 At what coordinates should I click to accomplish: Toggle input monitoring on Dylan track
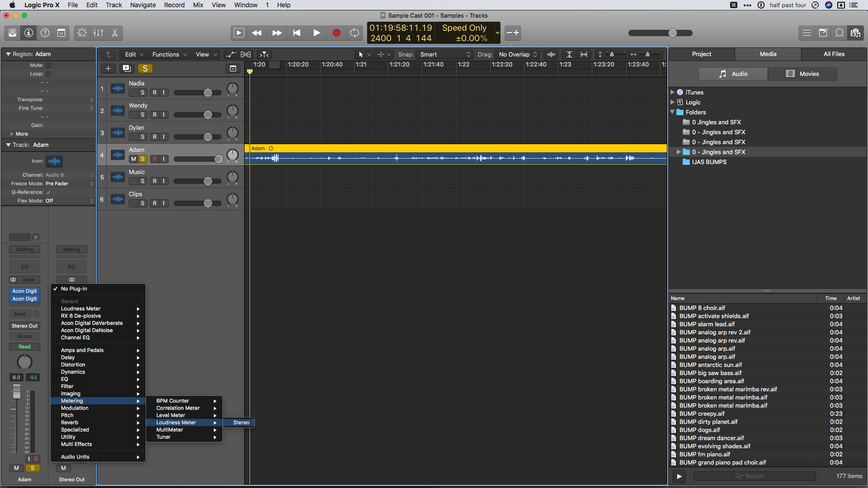[x=164, y=137]
